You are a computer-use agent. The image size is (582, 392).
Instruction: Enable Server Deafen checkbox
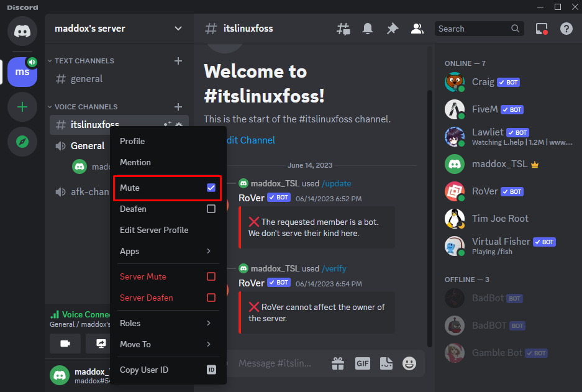tap(211, 298)
